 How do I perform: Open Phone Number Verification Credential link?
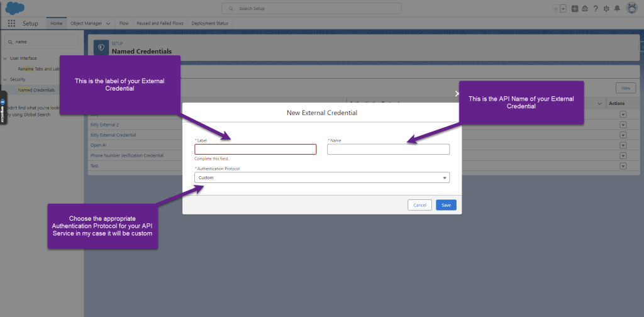point(127,155)
